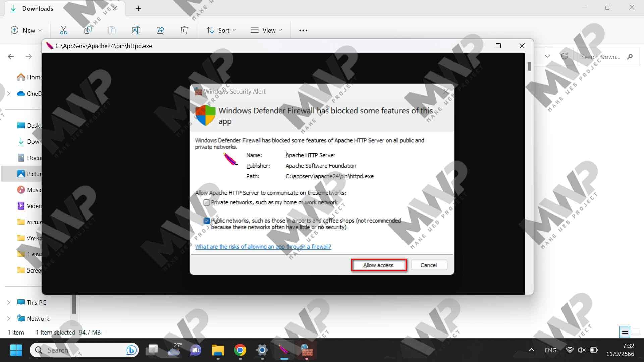Show hidden tray icons chevron
644x362 pixels.
(532, 350)
